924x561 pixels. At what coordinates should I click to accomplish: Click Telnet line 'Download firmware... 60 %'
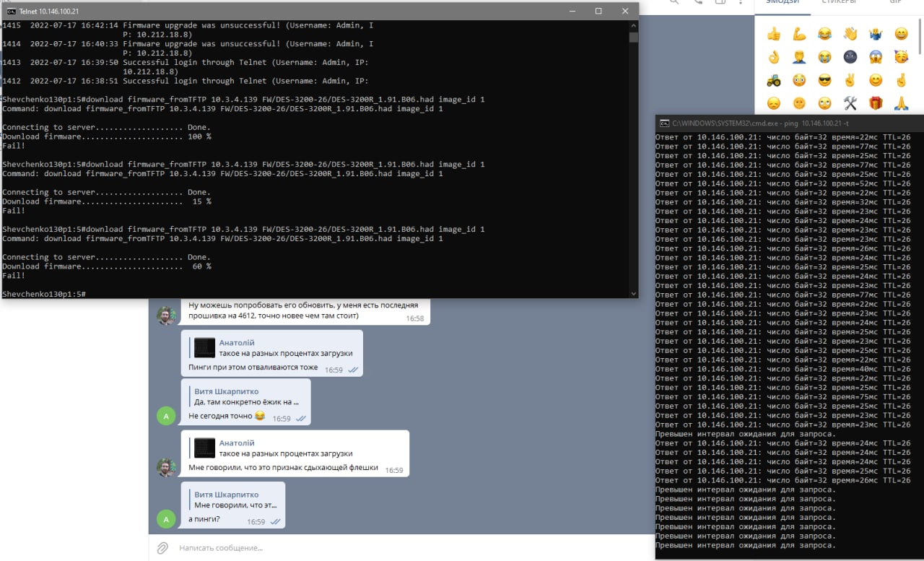107,266
